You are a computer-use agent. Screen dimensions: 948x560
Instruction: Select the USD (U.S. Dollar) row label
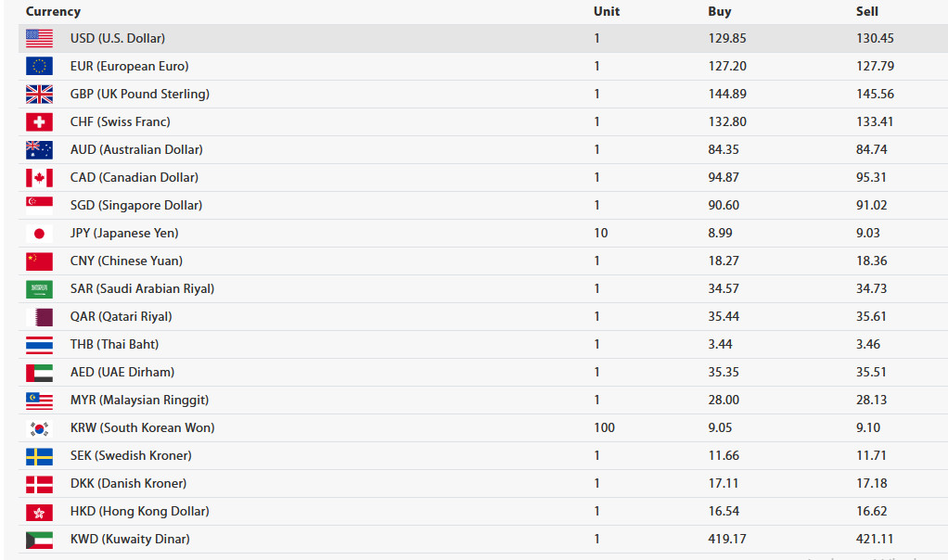click(x=117, y=38)
